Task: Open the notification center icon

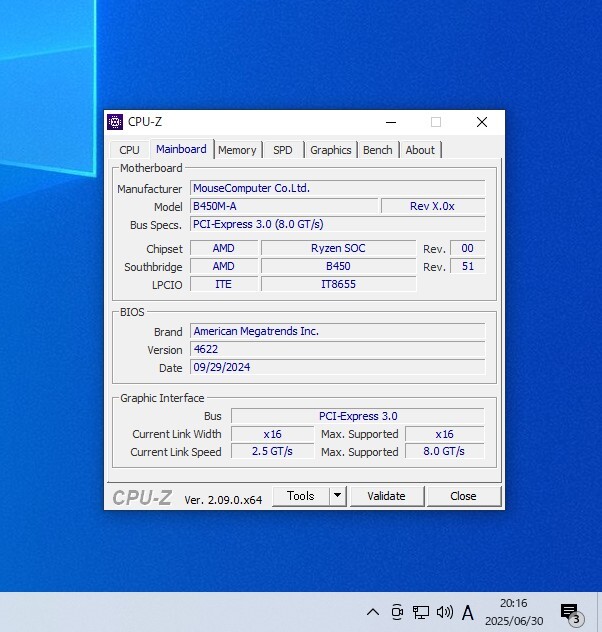Action: (572, 613)
